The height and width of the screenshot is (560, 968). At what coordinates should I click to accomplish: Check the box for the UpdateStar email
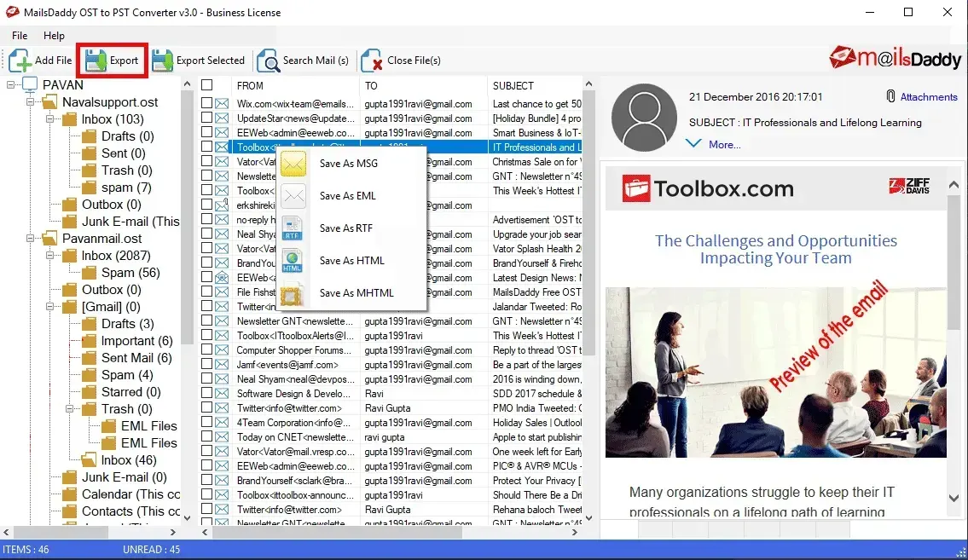[206, 118]
